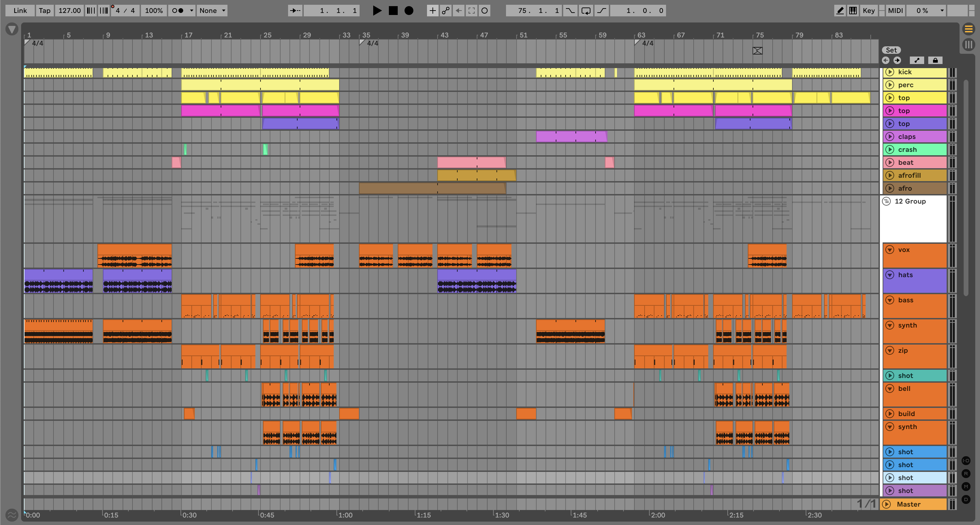The image size is (980, 525).
Task: Toggle MIDI Arrangement Overdub plus icon
Action: click(432, 11)
